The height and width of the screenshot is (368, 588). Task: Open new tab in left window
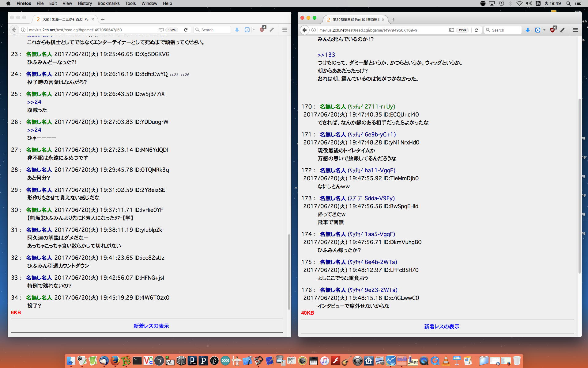(x=103, y=19)
